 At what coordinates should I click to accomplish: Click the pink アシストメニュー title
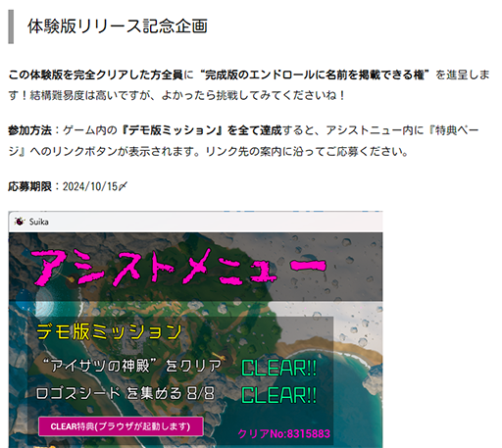coord(178,267)
